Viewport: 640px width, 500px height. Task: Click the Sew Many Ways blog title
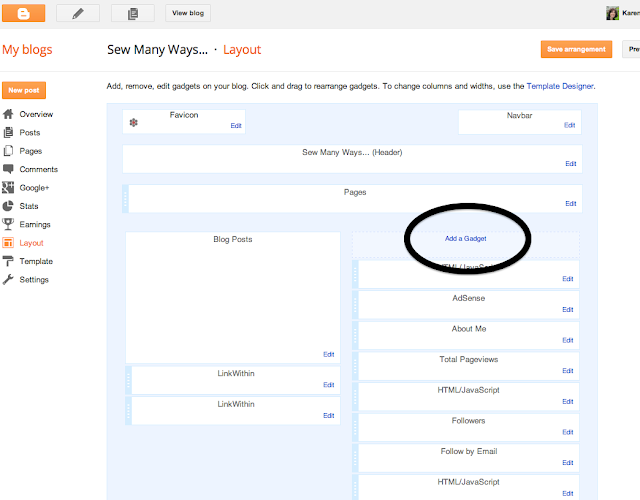tap(158, 50)
